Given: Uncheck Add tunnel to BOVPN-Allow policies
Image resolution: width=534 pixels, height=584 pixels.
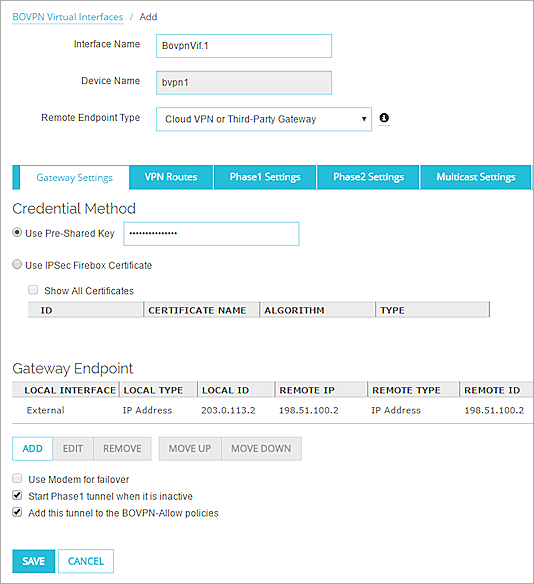Looking at the screenshot, I should tap(17, 512).
